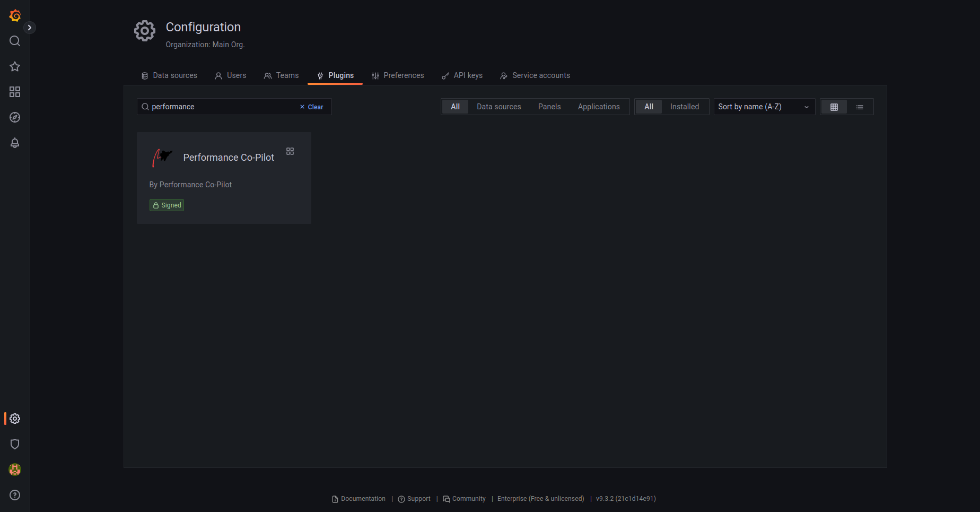Open the Help question mark icon
Viewport: 980px width, 512px height.
(x=15, y=495)
